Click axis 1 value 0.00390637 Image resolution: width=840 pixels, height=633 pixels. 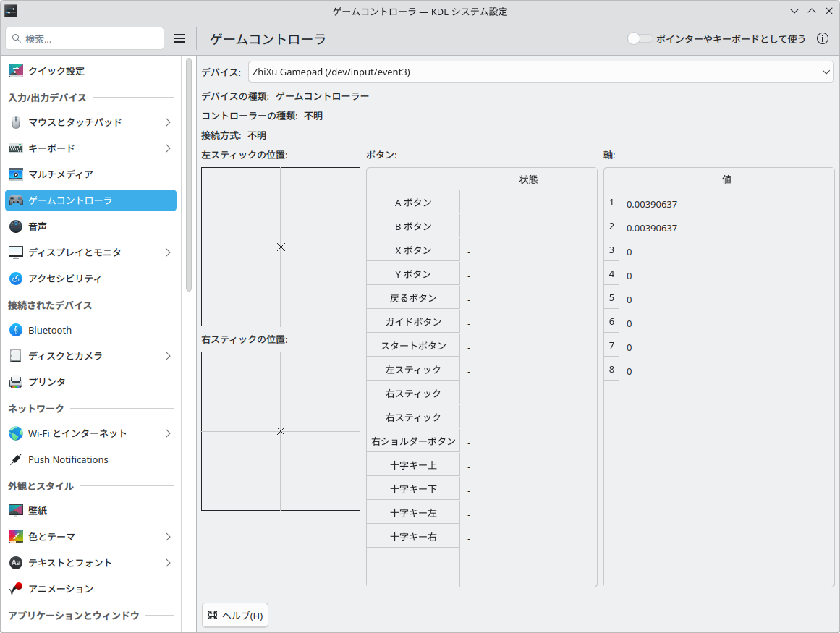tap(651, 204)
